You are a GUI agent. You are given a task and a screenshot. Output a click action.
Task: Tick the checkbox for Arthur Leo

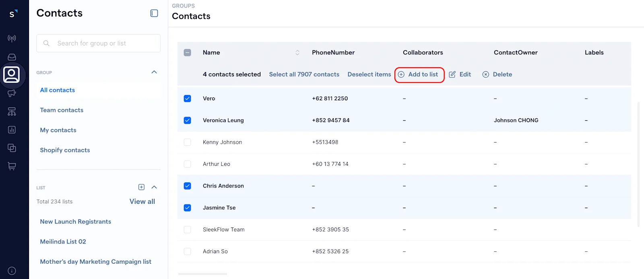coord(188,164)
